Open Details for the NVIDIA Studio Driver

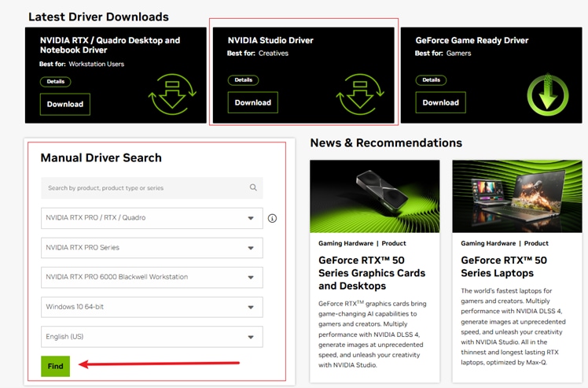[x=244, y=80]
